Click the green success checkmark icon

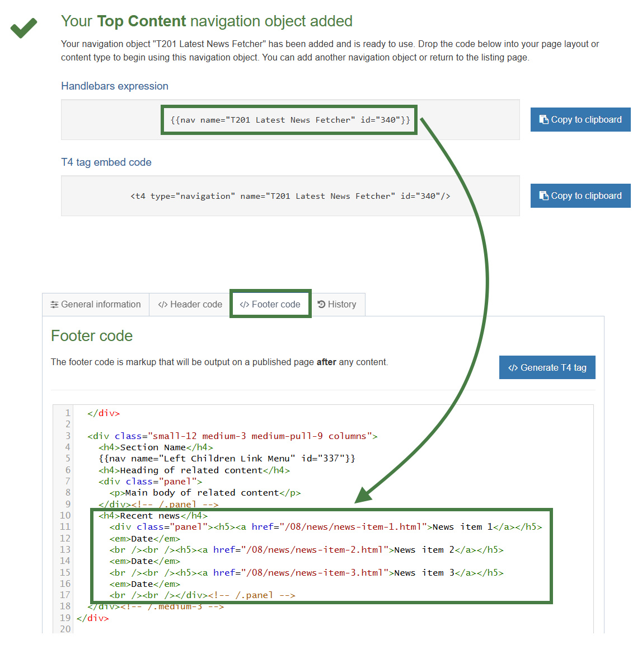24,27
